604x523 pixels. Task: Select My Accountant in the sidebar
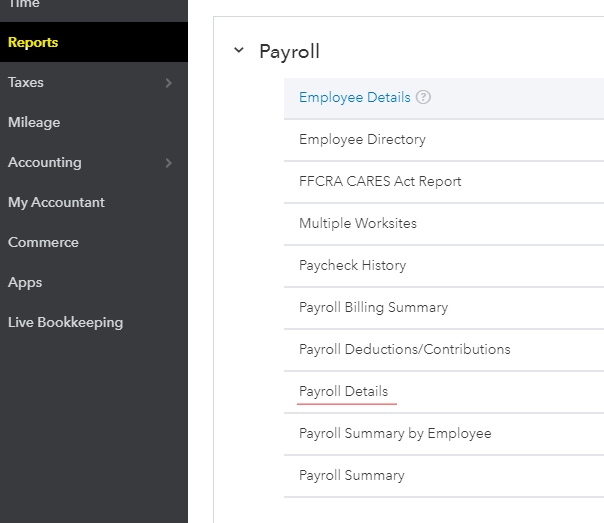pos(56,202)
